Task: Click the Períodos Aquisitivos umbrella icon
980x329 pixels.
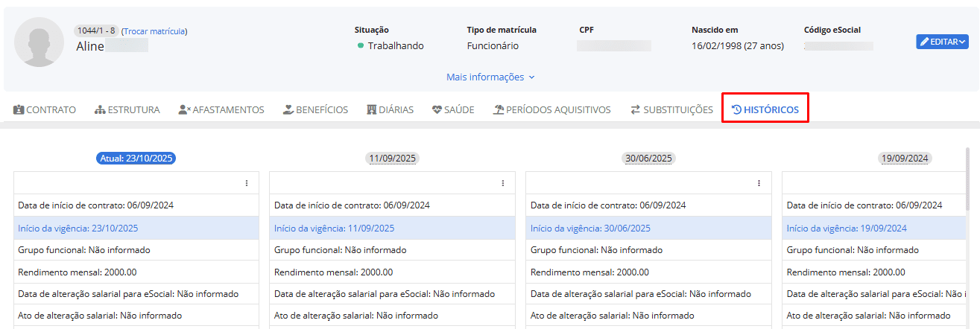Action: 499,109
